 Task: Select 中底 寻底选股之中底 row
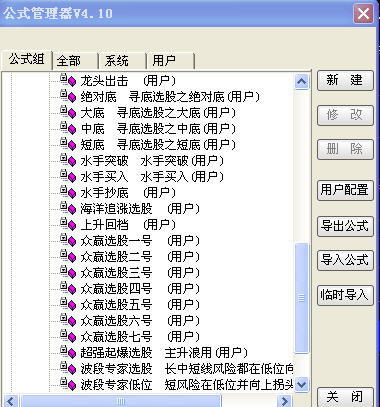click(158, 128)
